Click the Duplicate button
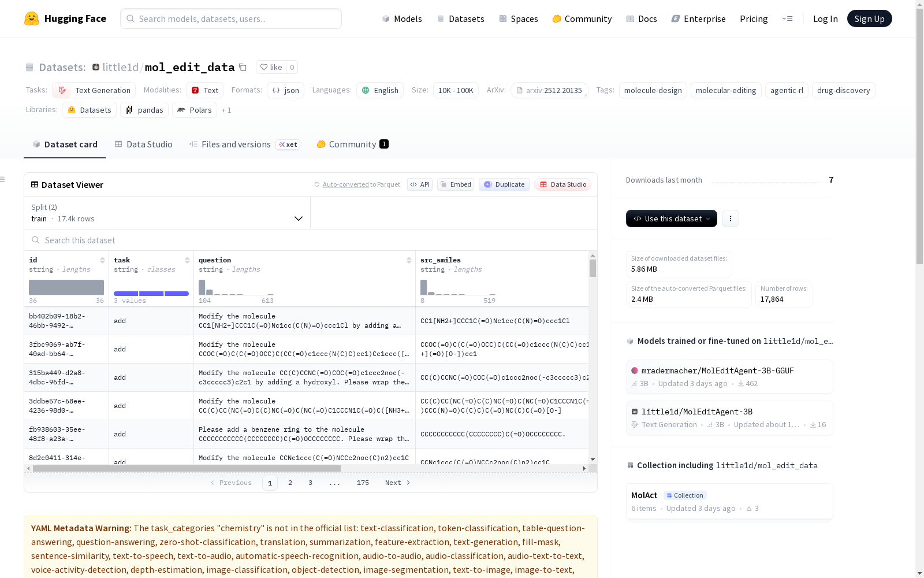Viewport: 924px width, 578px height. click(x=504, y=184)
